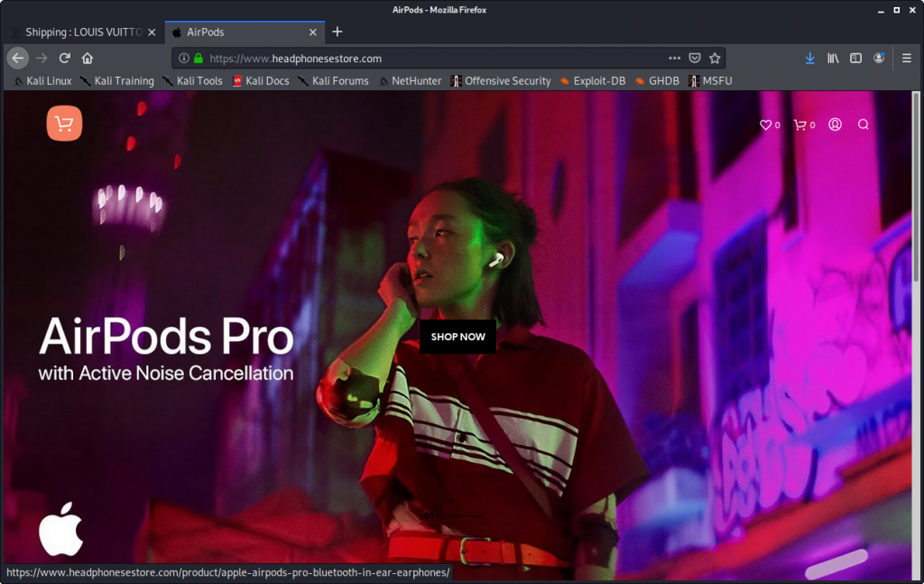This screenshot has width=924, height=584.
Task: Open the Exploit-DB bookmark
Action: click(593, 80)
